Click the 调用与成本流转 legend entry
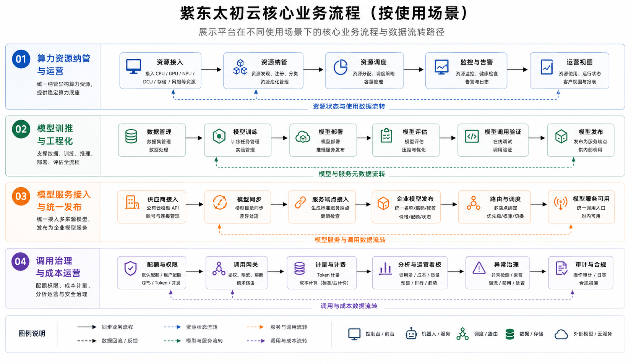The image size is (631, 364). [277, 341]
